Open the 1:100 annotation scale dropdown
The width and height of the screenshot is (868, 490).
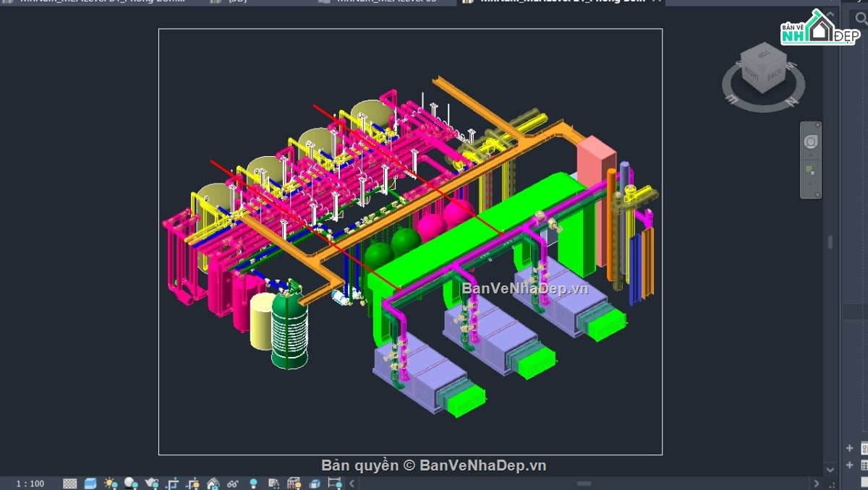30,483
